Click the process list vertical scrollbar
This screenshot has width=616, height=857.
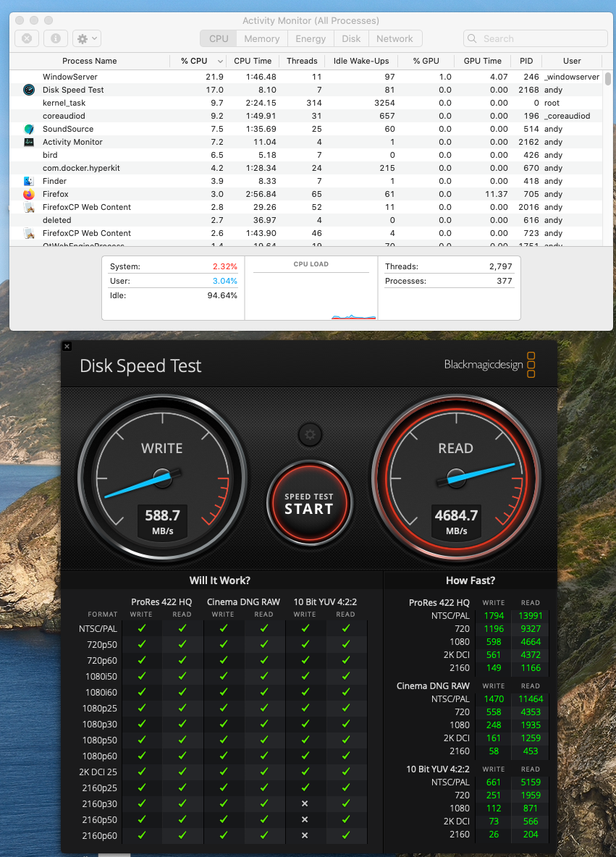tap(608, 78)
